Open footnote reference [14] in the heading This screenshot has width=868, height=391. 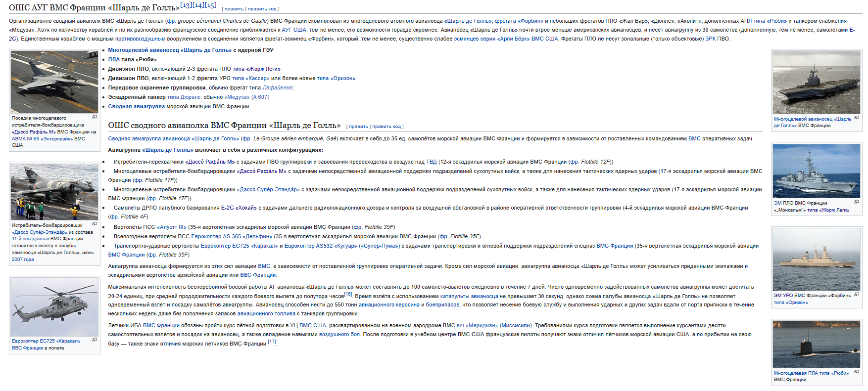click(198, 5)
